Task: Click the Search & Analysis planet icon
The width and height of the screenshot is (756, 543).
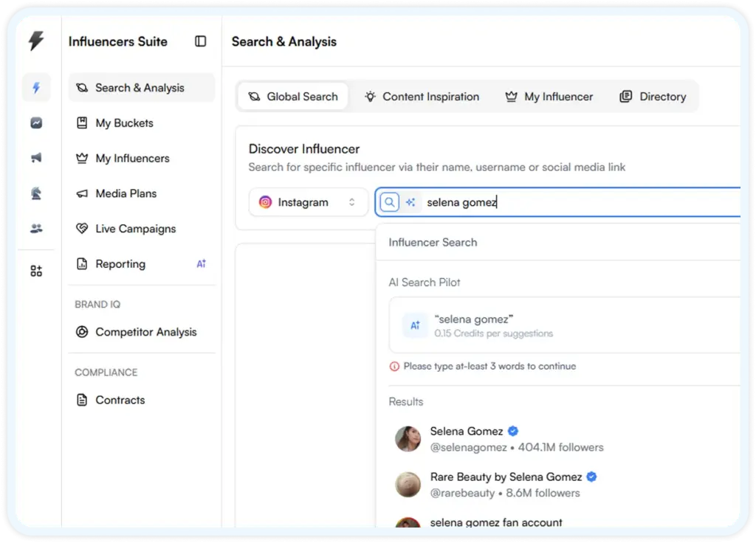Action: pyautogui.click(x=82, y=88)
